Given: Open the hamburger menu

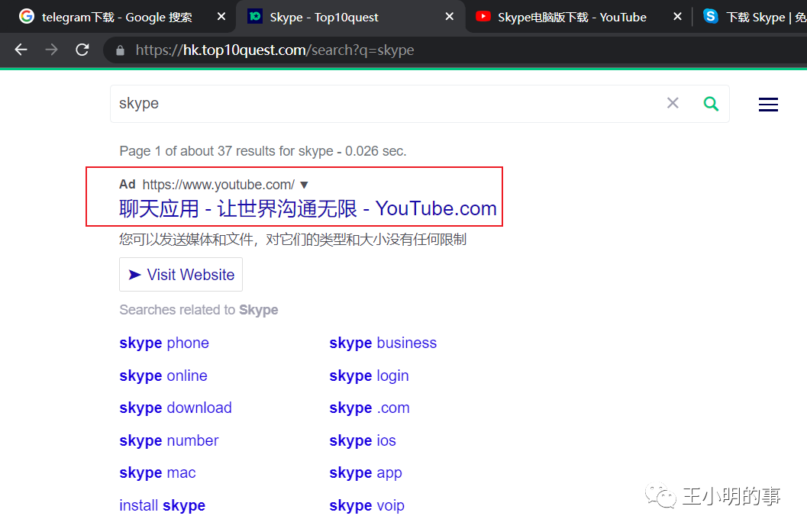Looking at the screenshot, I should pyautogui.click(x=768, y=105).
